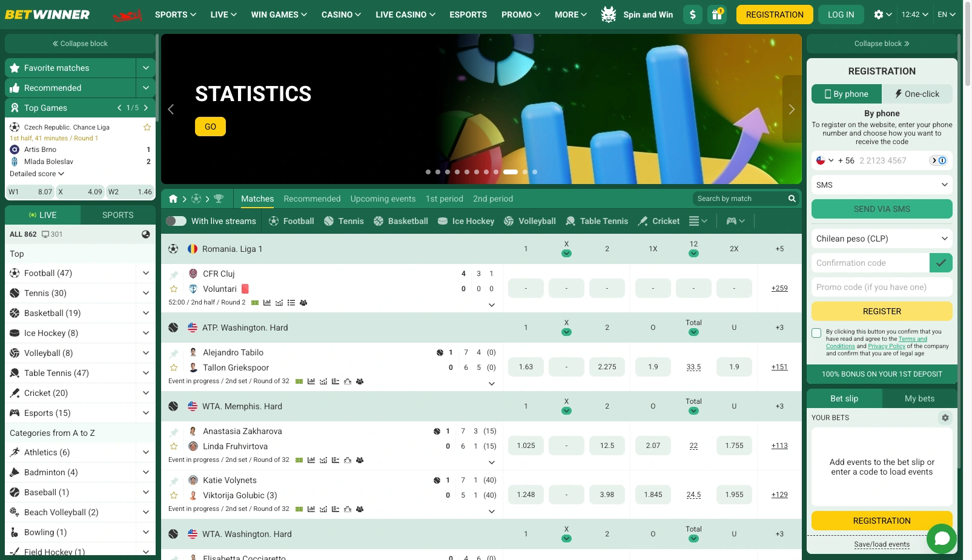Click the Promo code input field
The image size is (972, 560).
(x=882, y=287)
